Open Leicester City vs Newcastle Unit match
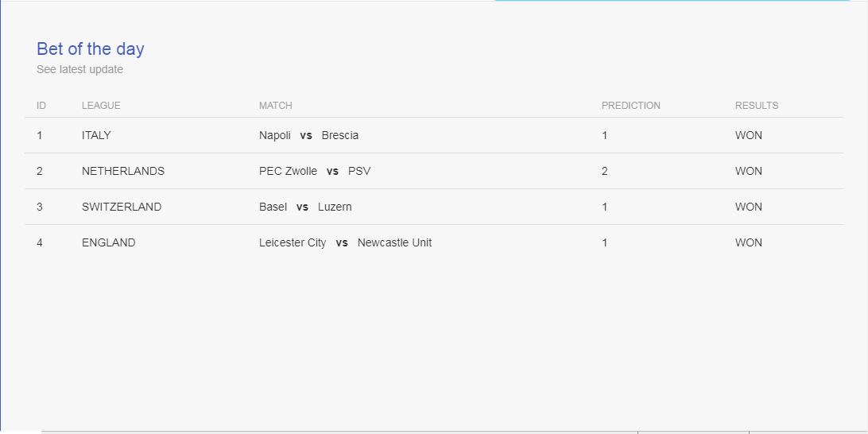This screenshot has height=434, width=868. pos(345,242)
